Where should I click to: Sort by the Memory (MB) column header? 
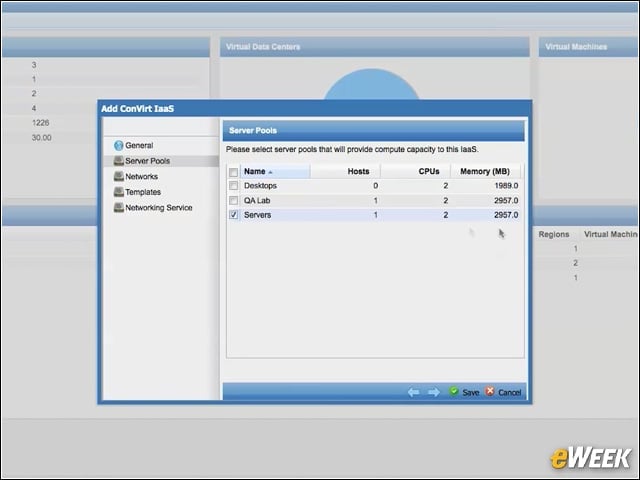(485, 171)
